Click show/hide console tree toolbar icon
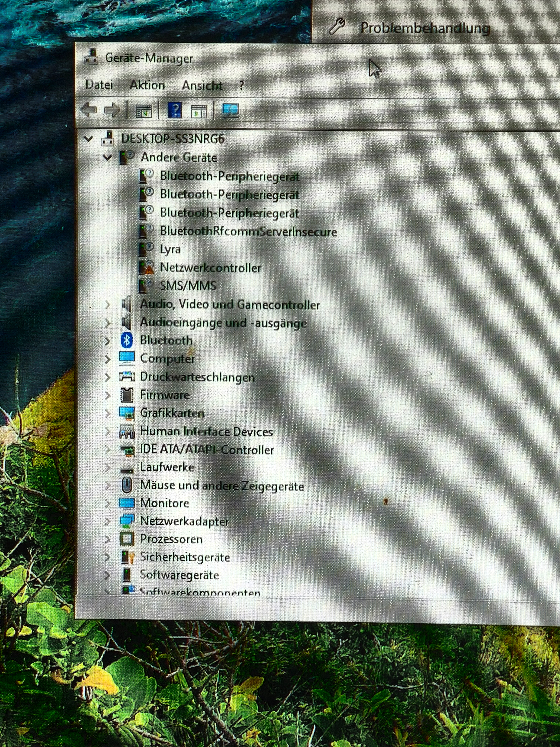Screen dimensions: 560x747 (143, 111)
